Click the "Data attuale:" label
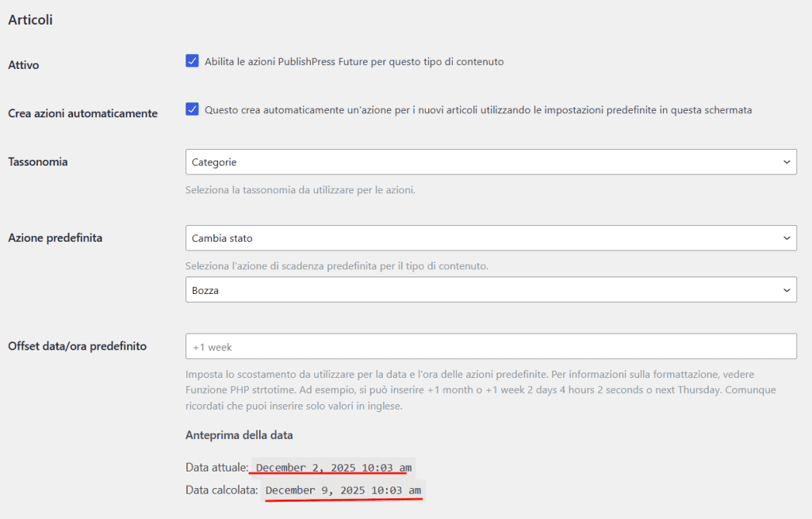Image resolution: width=812 pixels, height=519 pixels. click(x=216, y=467)
